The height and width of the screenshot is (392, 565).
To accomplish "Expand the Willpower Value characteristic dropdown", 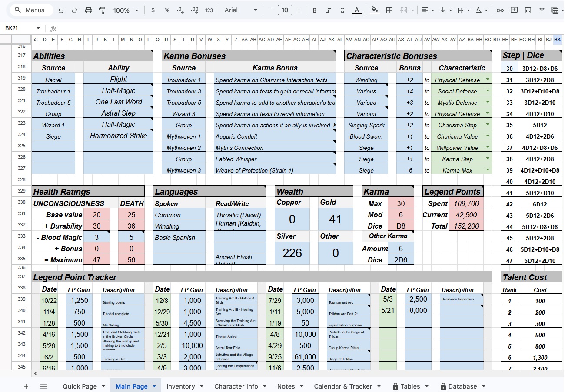I will click(487, 147).
